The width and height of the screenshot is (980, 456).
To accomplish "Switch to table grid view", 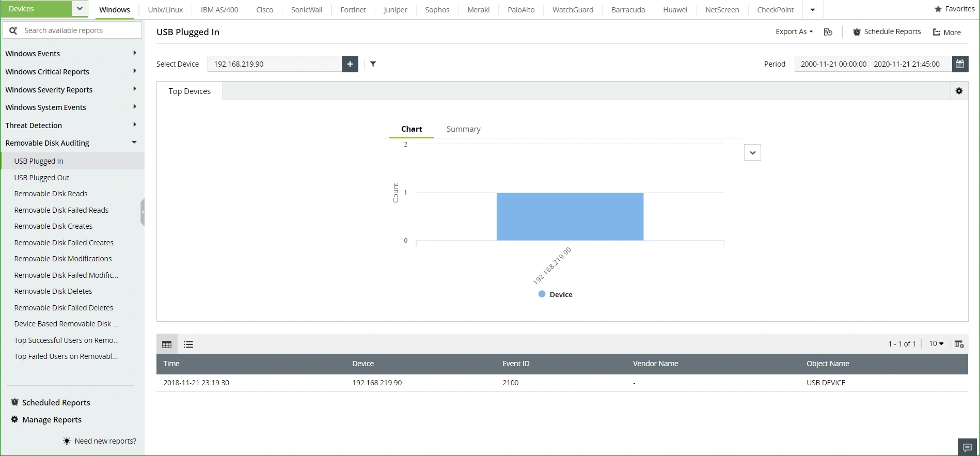I will [x=167, y=344].
